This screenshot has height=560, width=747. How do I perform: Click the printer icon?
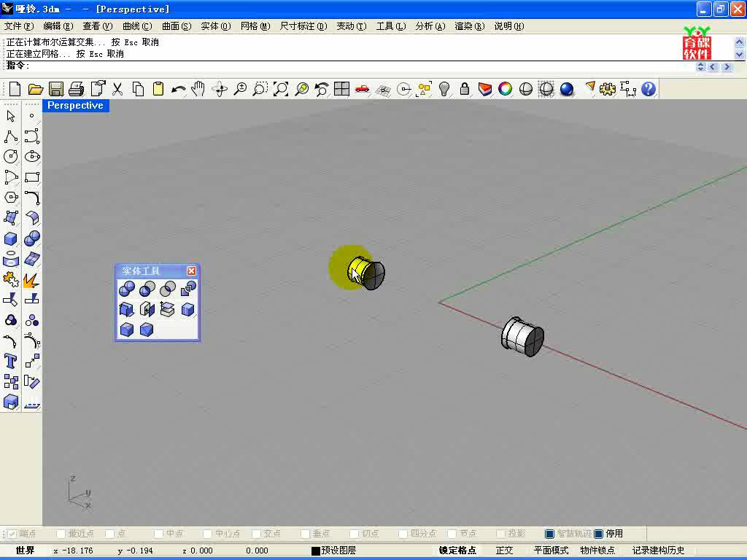(x=76, y=89)
